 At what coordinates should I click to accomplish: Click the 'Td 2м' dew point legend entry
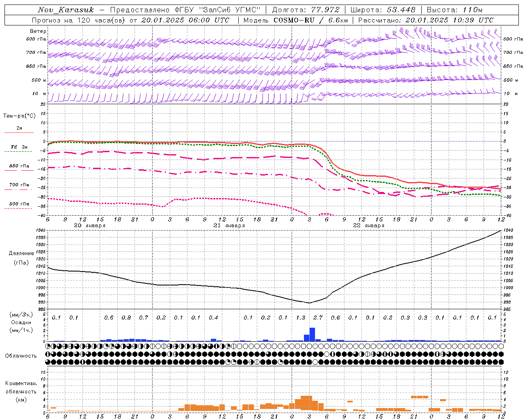click(x=19, y=147)
